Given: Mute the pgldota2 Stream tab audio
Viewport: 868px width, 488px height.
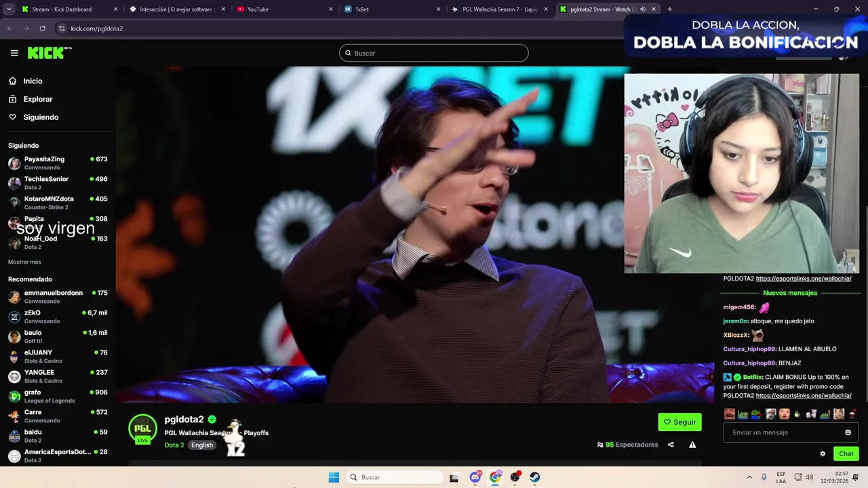Looking at the screenshot, I should (x=643, y=9).
